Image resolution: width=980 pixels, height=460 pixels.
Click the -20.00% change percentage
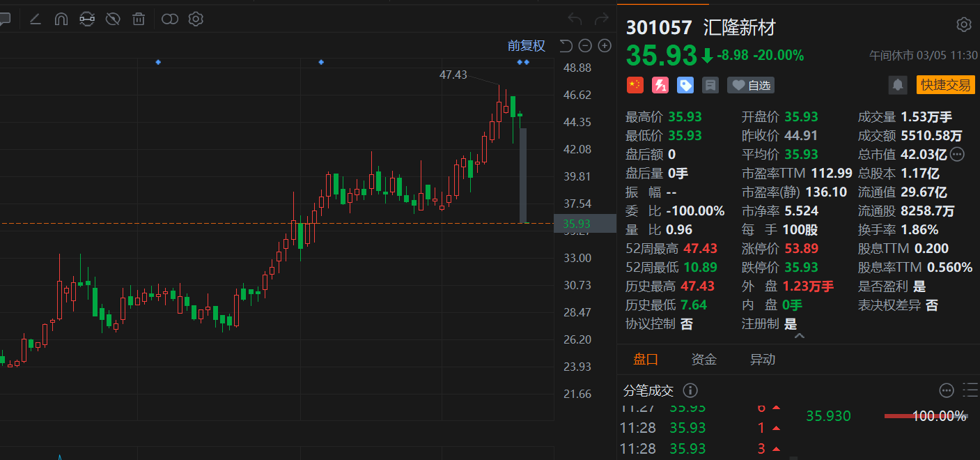coord(779,55)
